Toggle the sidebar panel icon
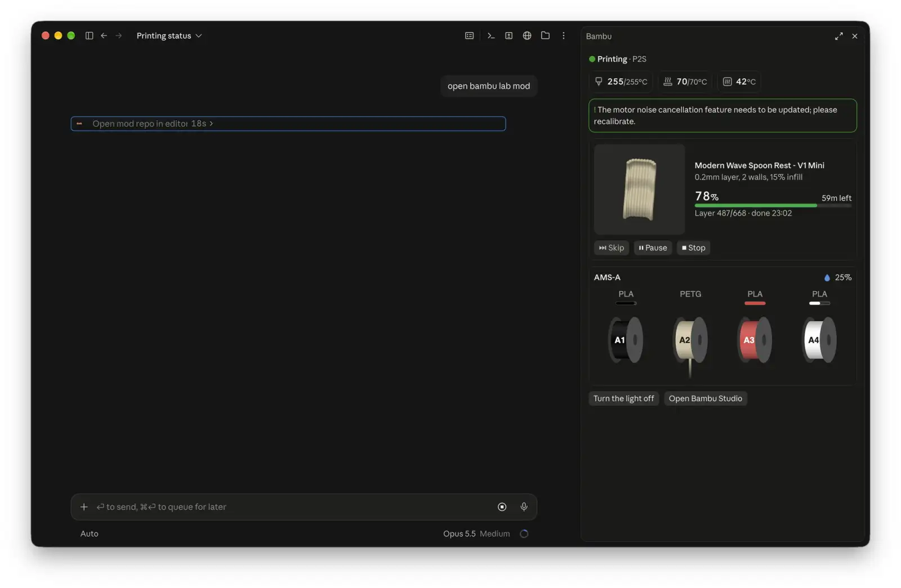Viewport: 901px width, 588px height. pos(89,35)
